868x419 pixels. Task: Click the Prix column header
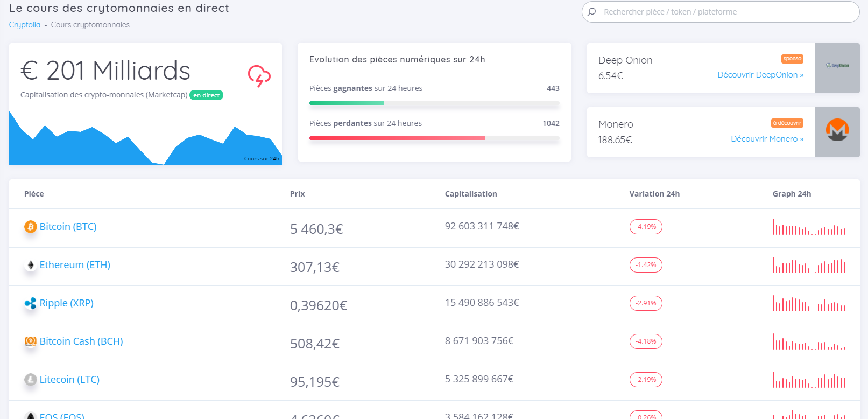298,194
